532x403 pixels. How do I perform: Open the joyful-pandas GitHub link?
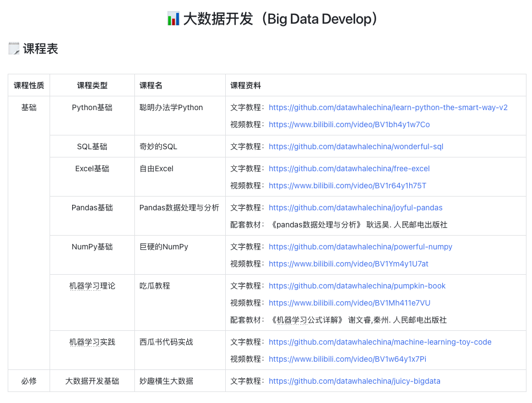tap(355, 208)
